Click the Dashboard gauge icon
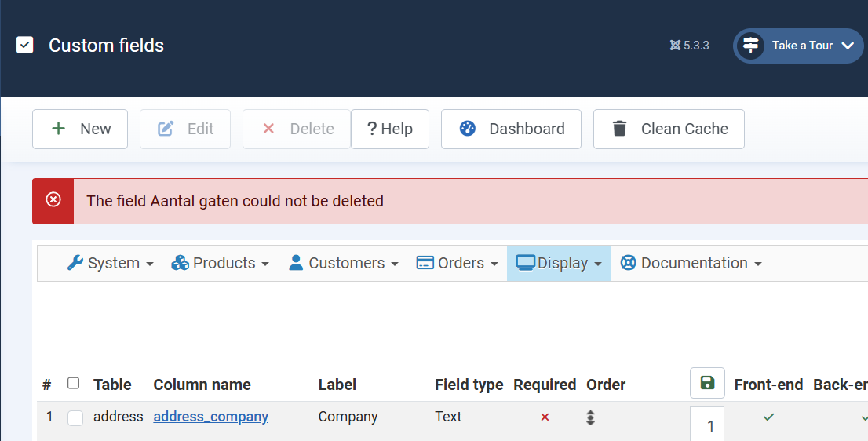This screenshot has width=868, height=441. [x=468, y=129]
